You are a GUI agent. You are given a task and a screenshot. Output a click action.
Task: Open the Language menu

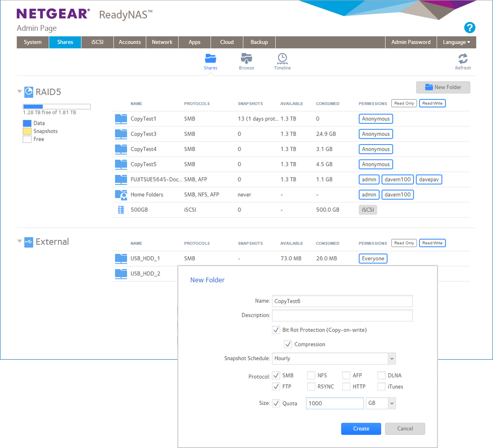456,42
